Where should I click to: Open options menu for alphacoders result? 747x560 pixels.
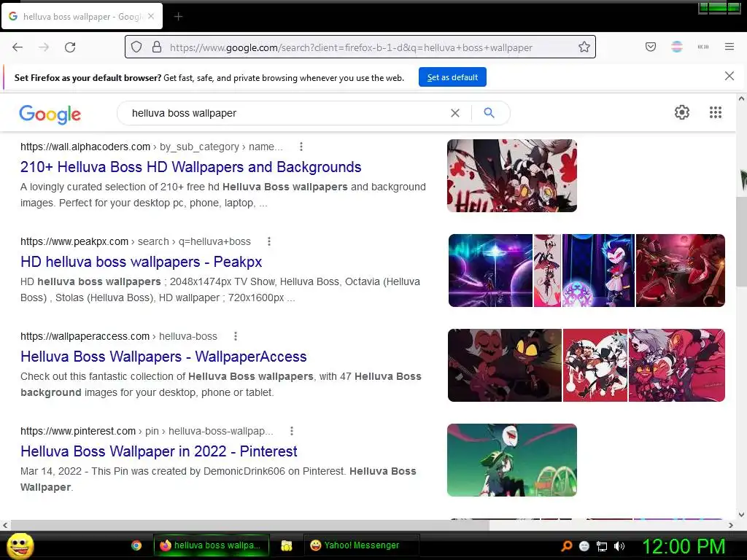pyautogui.click(x=301, y=147)
